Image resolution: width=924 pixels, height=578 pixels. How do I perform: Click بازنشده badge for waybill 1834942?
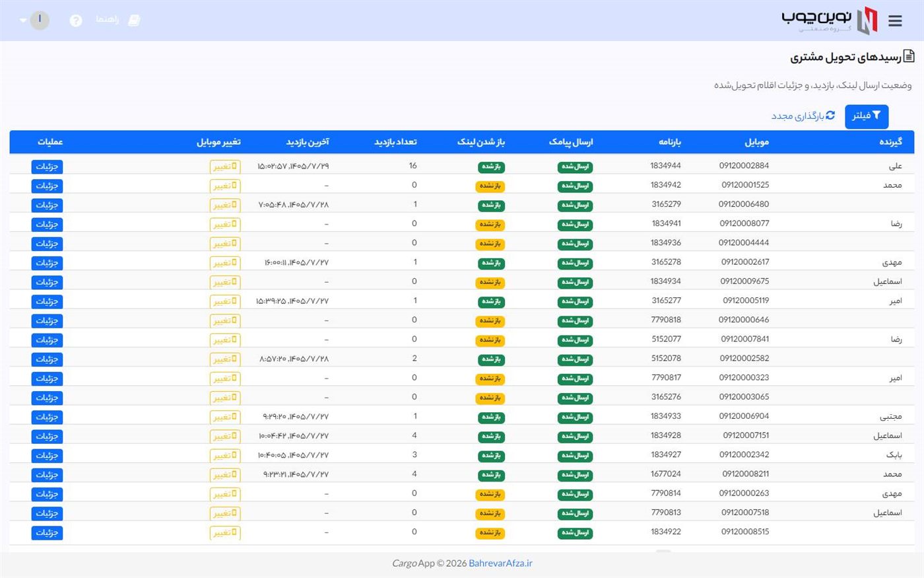tap(490, 186)
